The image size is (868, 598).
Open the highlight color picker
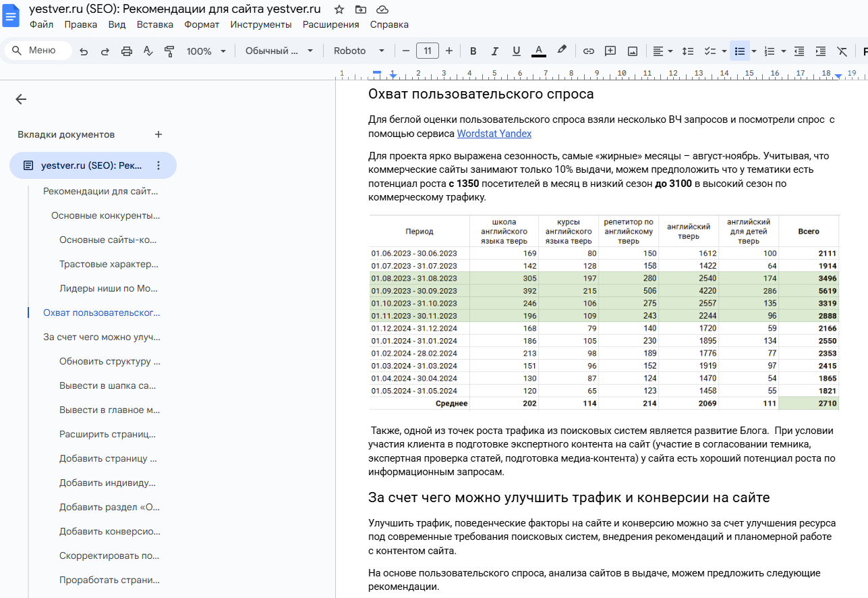coord(561,51)
